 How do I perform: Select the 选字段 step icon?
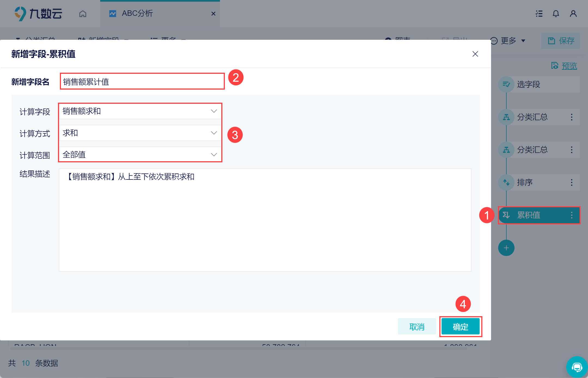[506, 84]
